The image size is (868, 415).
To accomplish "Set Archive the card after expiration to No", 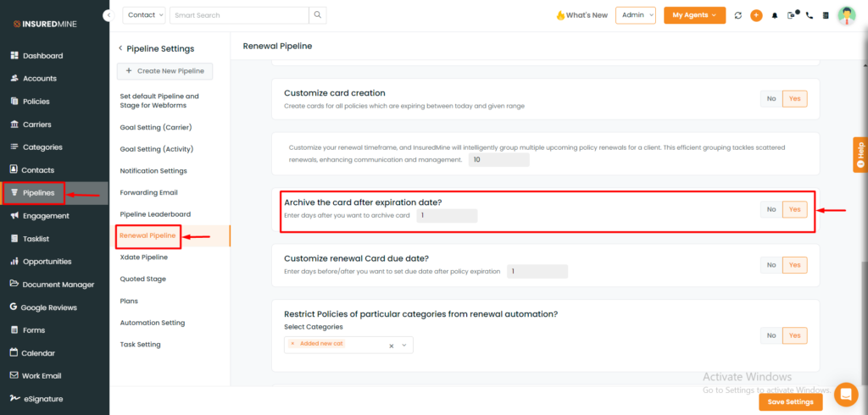I will click(x=771, y=209).
